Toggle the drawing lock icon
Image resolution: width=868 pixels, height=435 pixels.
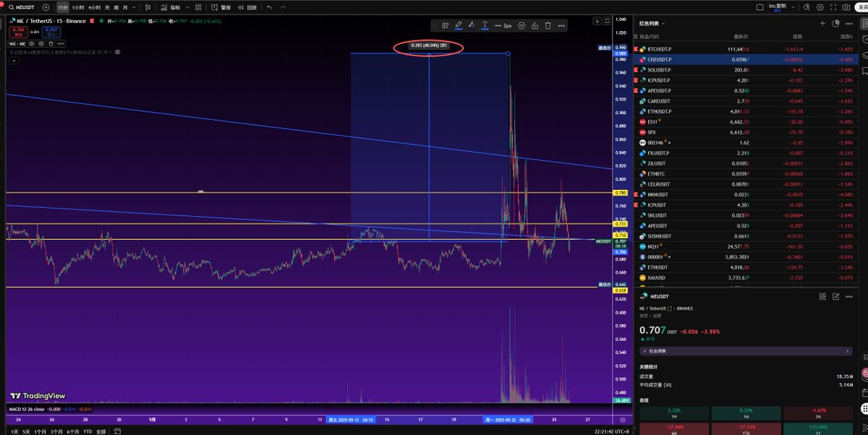coord(534,25)
